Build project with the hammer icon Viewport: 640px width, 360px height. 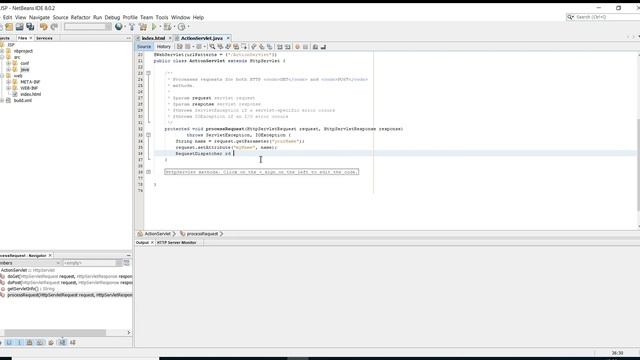pos(132,27)
